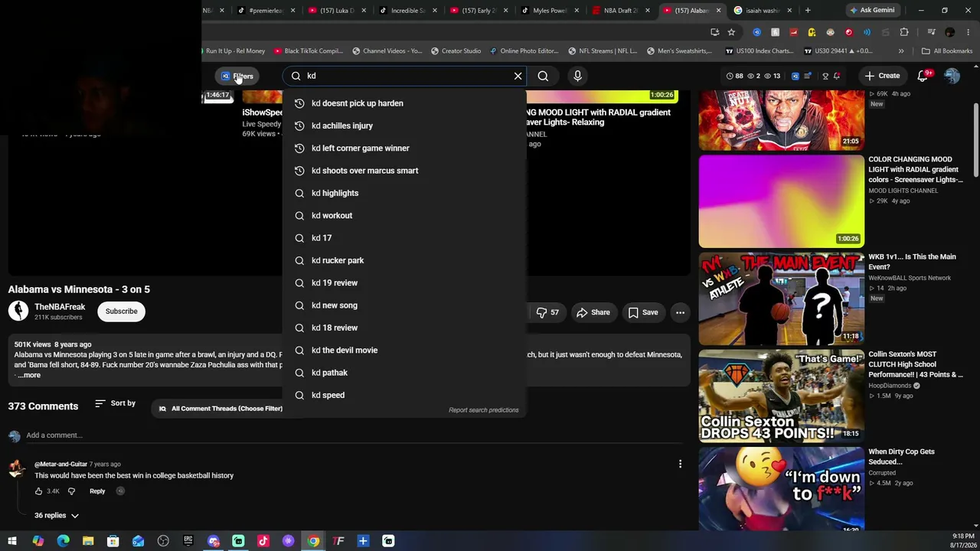Viewport: 980px width, 551px height.
Task: Open the Sort by comments menu
Action: click(x=116, y=403)
